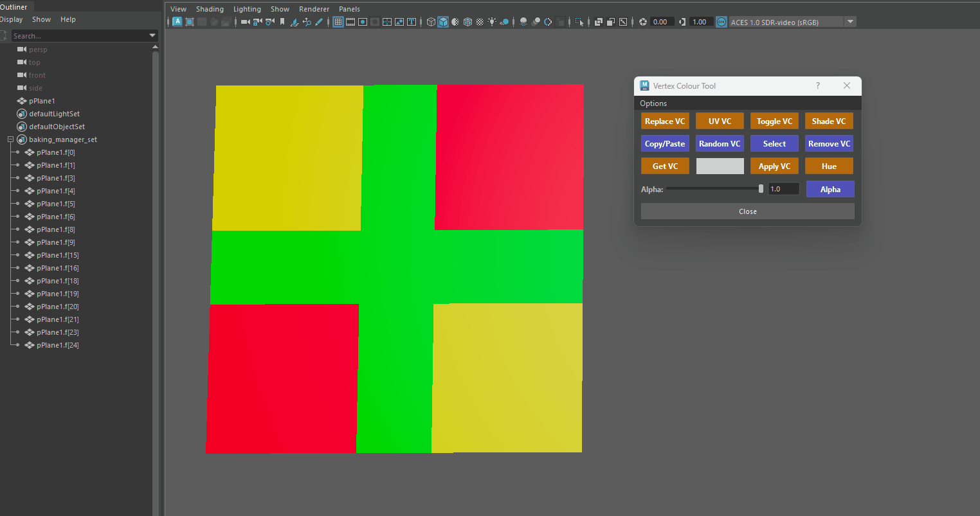Click the Replace VC button
The image size is (980, 516).
[x=665, y=121]
